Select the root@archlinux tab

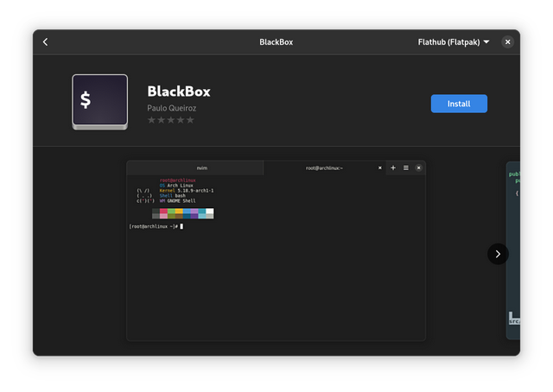325,168
